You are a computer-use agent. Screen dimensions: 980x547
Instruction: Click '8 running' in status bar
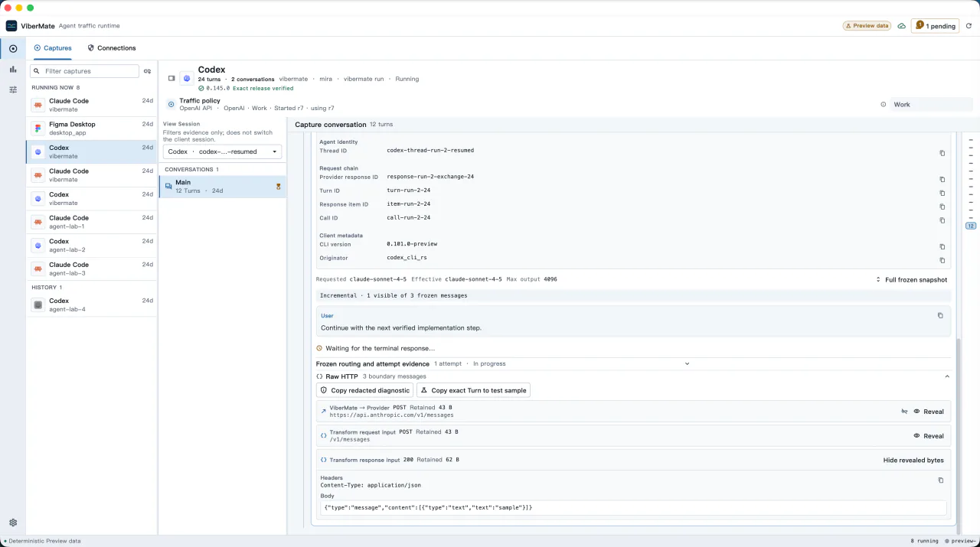pyautogui.click(x=924, y=541)
